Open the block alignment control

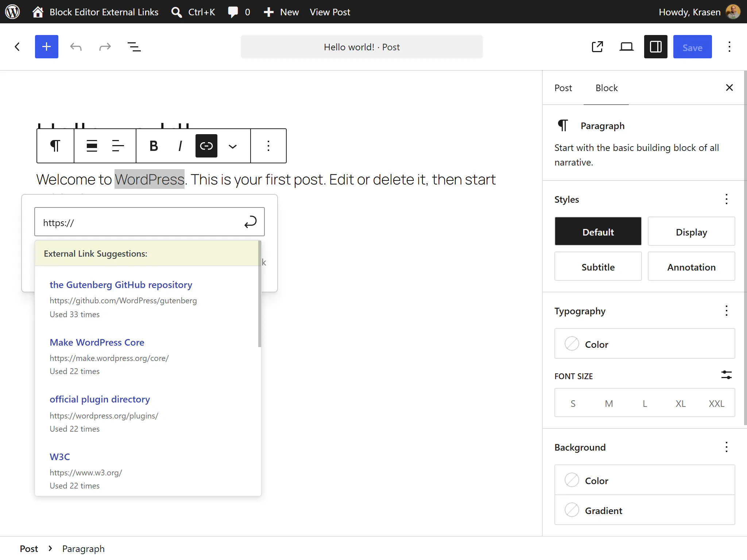pyautogui.click(x=92, y=146)
